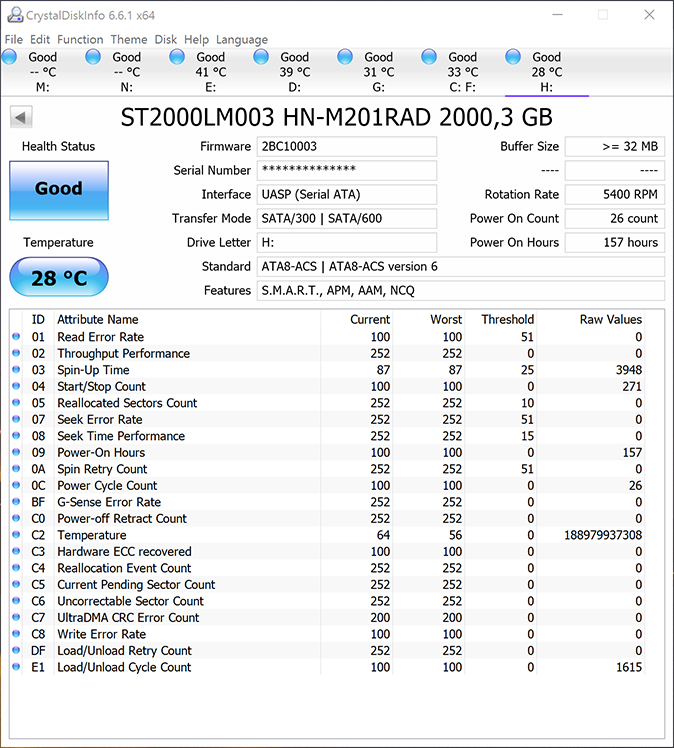
Task: Click the status dot of Power-off Retract Count
Action: click(x=16, y=518)
